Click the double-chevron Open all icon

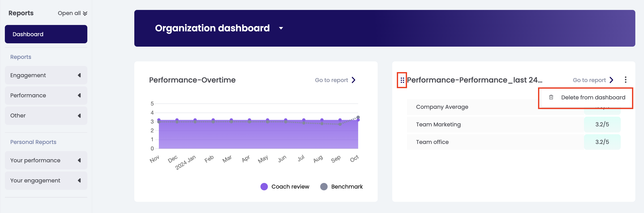click(x=85, y=14)
